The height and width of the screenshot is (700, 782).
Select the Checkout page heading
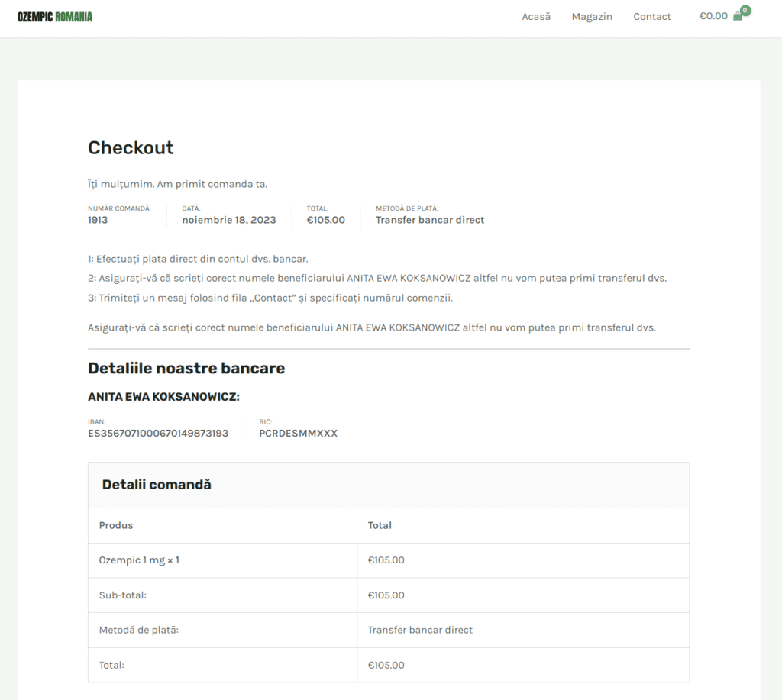(131, 147)
